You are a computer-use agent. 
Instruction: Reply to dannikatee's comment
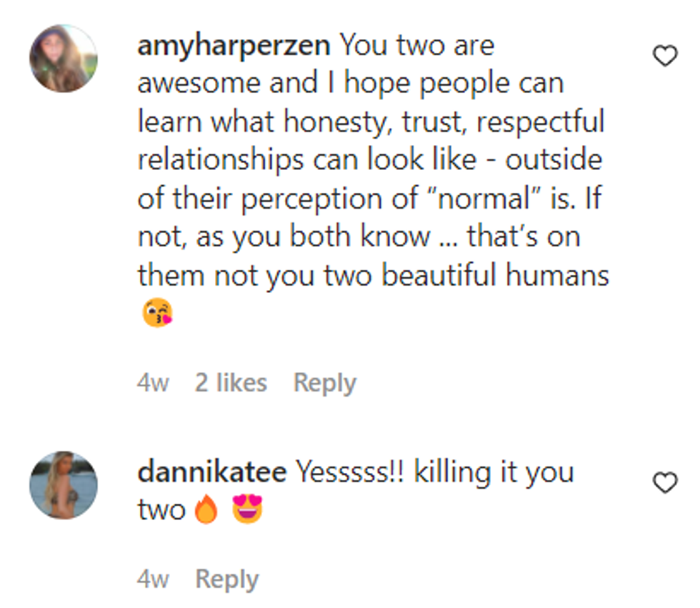pyautogui.click(x=226, y=579)
